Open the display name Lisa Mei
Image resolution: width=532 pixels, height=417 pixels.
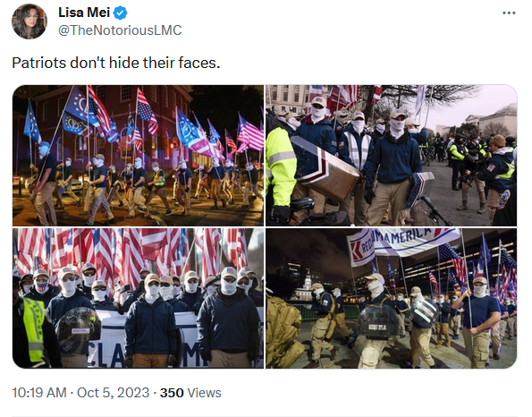coord(84,13)
